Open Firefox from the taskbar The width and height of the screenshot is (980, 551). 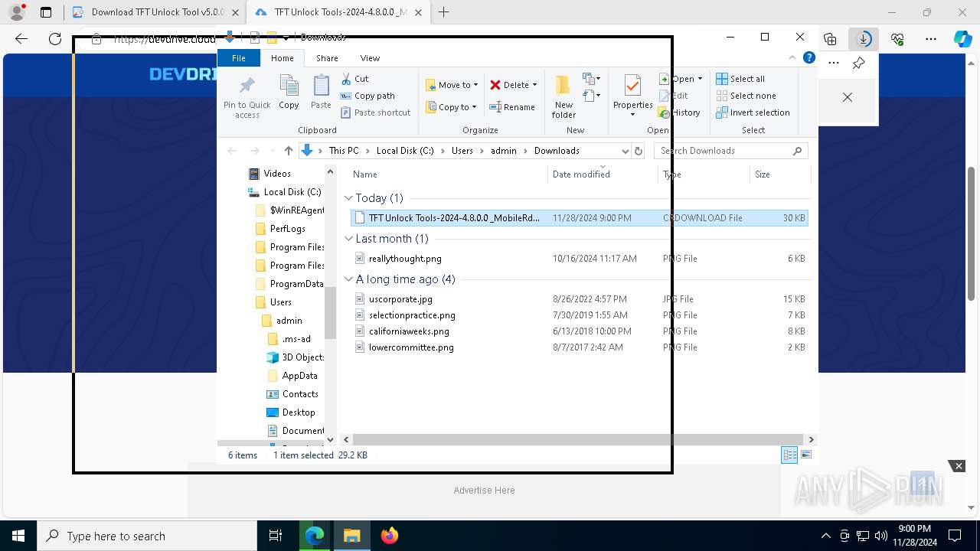tap(390, 536)
